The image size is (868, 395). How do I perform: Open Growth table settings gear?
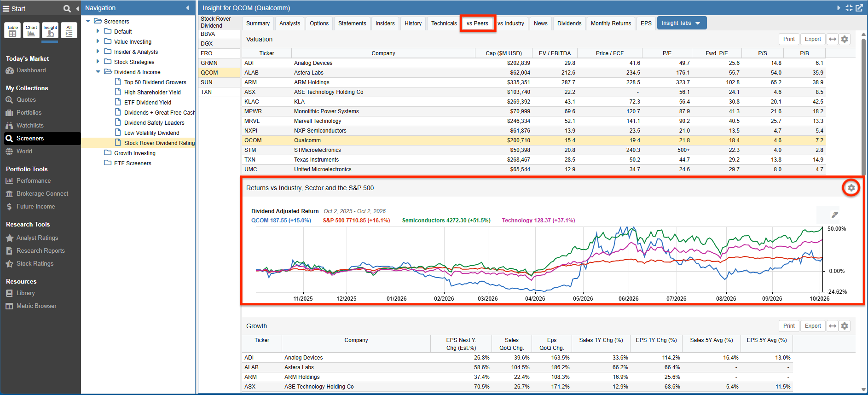(845, 326)
